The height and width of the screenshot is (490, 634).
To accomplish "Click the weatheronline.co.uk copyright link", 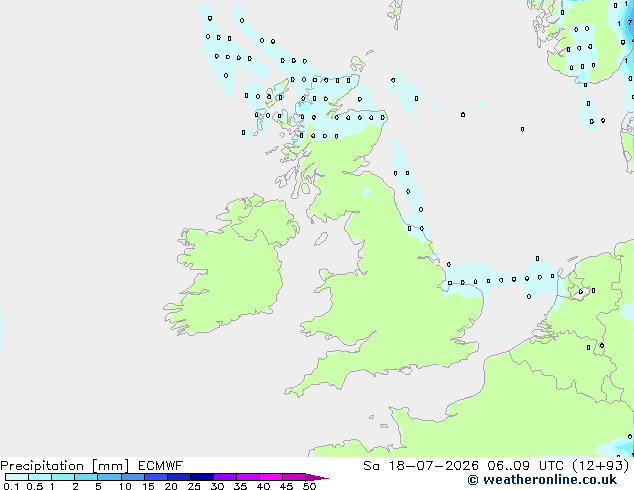I will [542, 480].
